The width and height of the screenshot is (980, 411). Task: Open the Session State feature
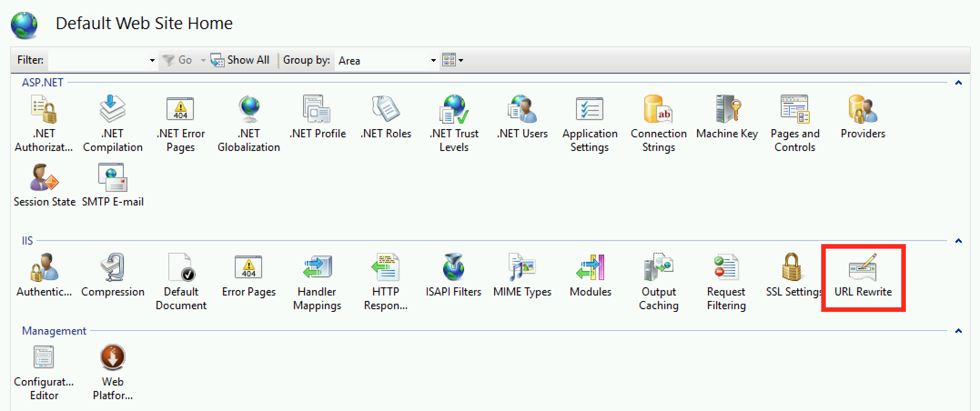[x=44, y=185]
